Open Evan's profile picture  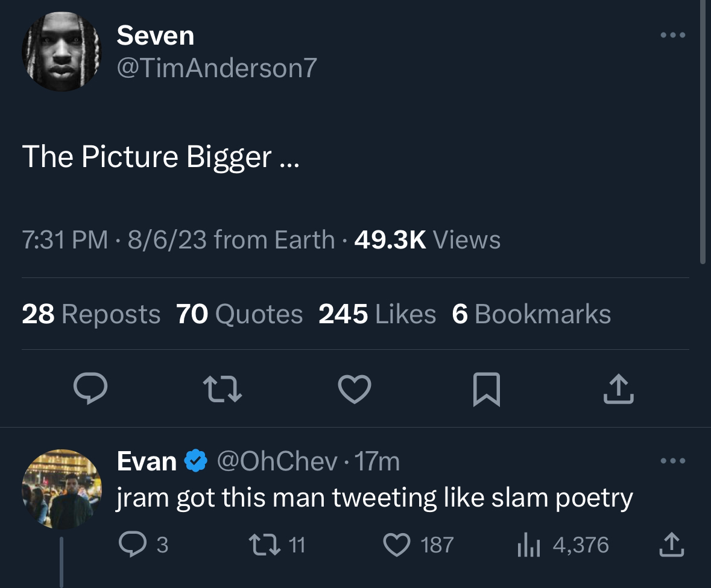[x=62, y=488]
